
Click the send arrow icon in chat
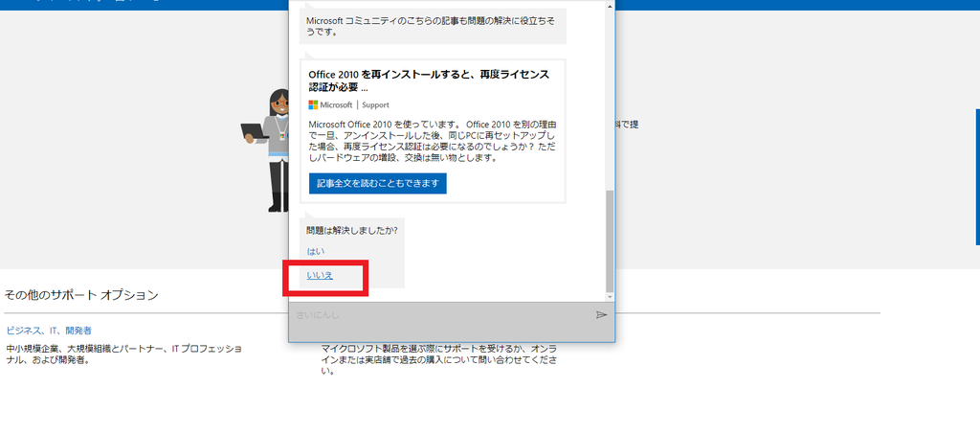click(601, 314)
